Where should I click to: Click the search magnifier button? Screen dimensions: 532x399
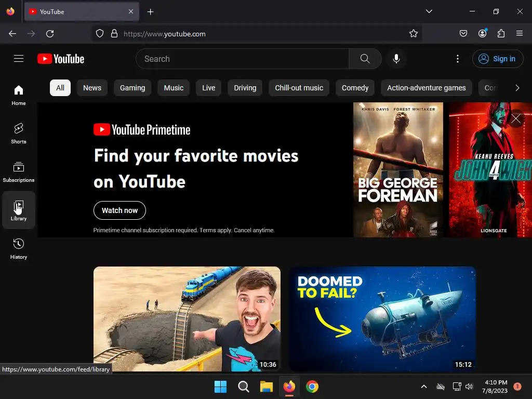[x=365, y=59]
